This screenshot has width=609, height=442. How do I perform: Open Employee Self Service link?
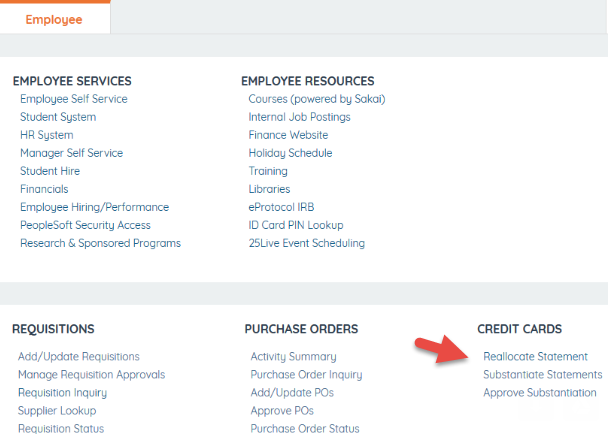click(74, 99)
